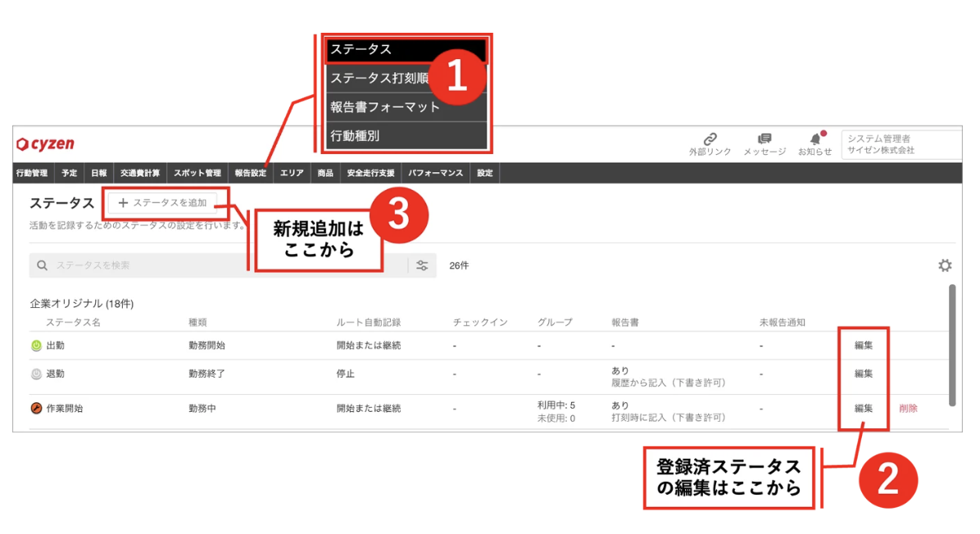The width and height of the screenshot is (980, 534).
Task: Select 行動種別 in the dropdown menu
Action: [x=406, y=135]
